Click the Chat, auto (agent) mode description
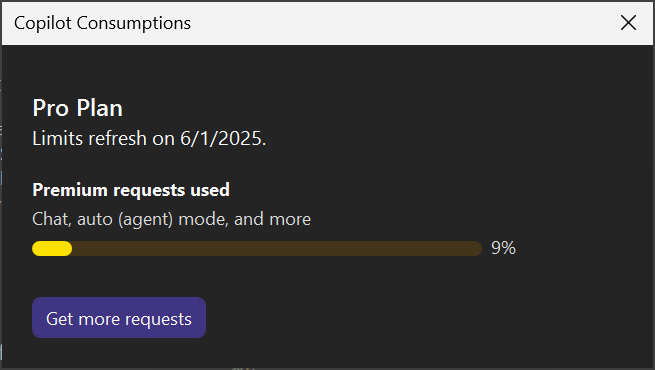 coord(172,219)
